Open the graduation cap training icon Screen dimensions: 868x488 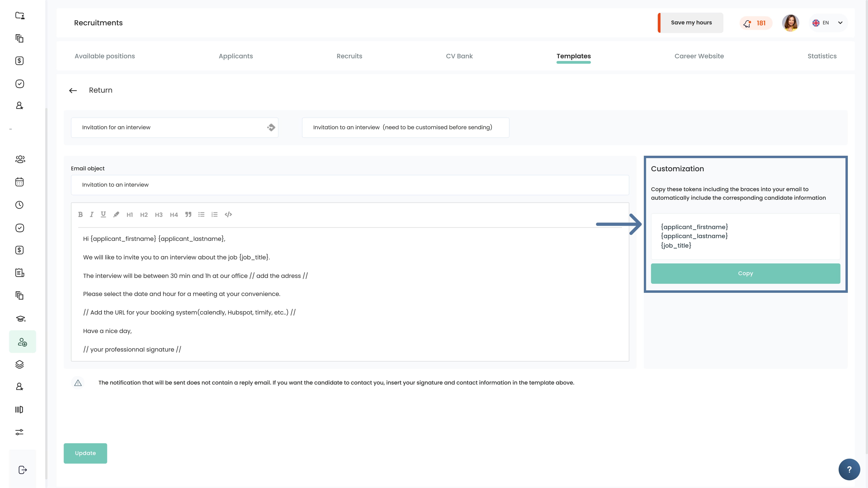click(21, 319)
